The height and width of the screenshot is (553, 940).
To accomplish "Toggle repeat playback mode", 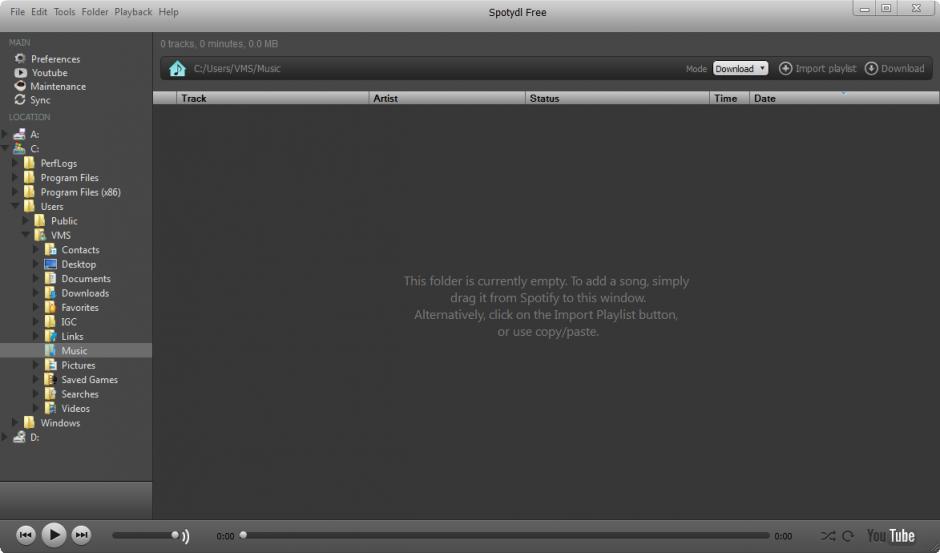I will click(x=848, y=536).
